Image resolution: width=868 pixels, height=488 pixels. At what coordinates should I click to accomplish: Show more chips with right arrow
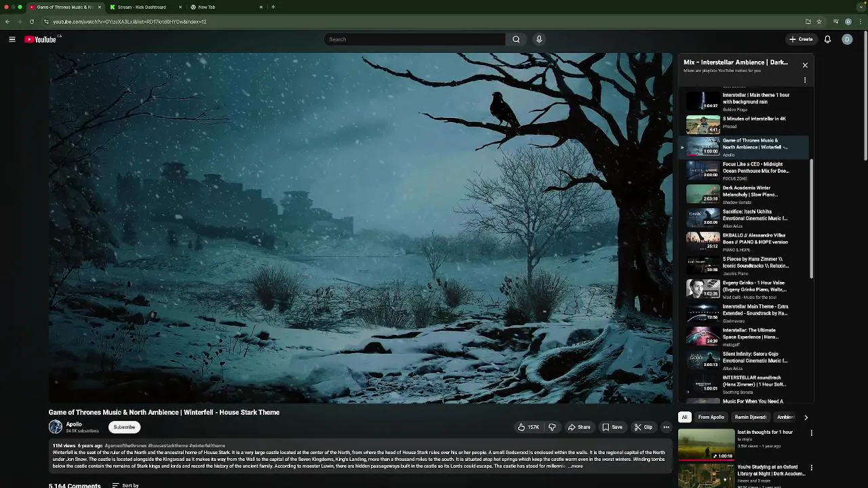tap(806, 418)
